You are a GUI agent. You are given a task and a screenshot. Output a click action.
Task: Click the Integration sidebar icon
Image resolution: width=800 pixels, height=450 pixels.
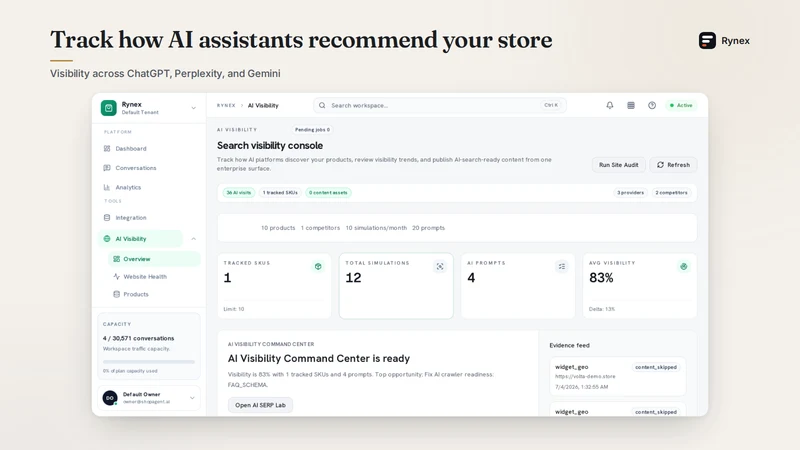click(107, 217)
